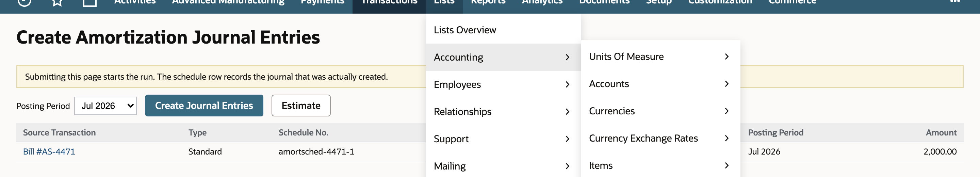This screenshot has height=177, width=980.
Task: Open Lists Overview menu entry
Action: pyautogui.click(x=503, y=30)
